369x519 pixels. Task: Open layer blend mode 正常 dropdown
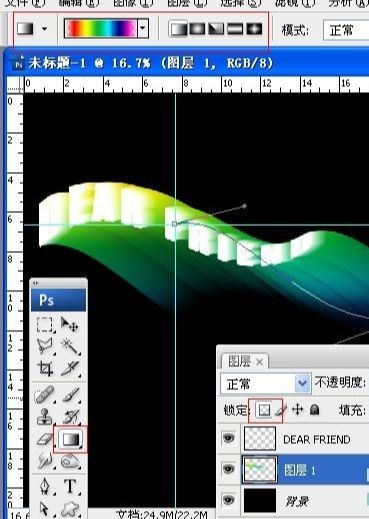click(x=266, y=384)
